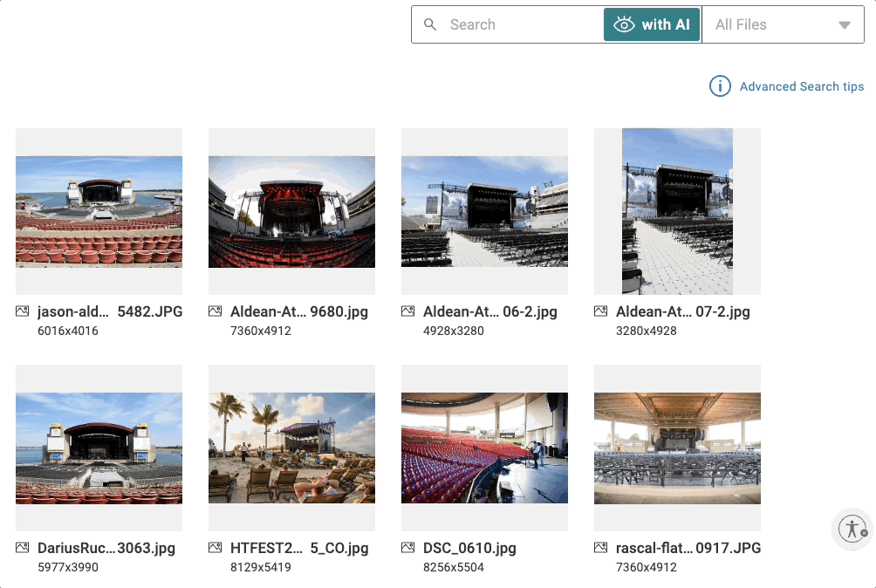This screenshot has height=588, width=876.
Task: Click the 8129x5419 dimensions text
Action: tap(260, 567)
